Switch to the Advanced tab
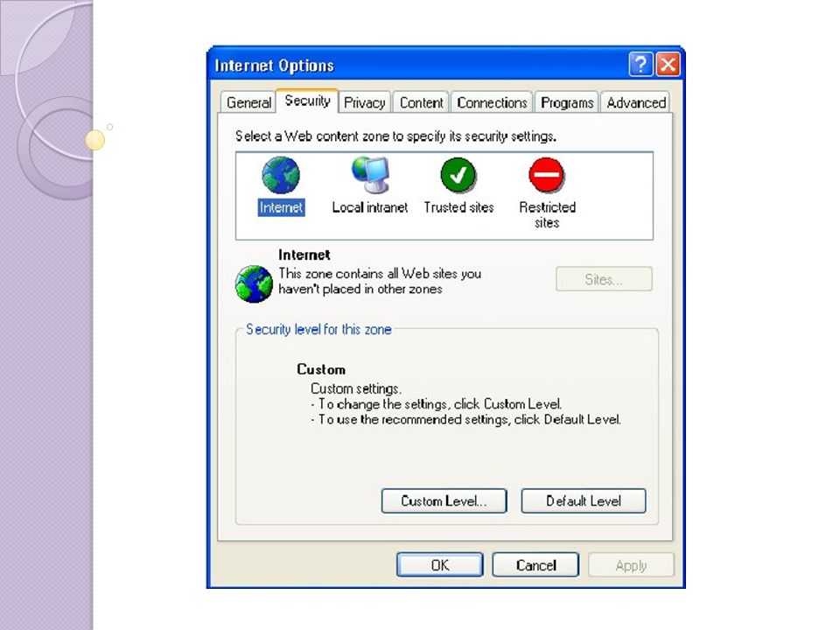 point(636,102)
